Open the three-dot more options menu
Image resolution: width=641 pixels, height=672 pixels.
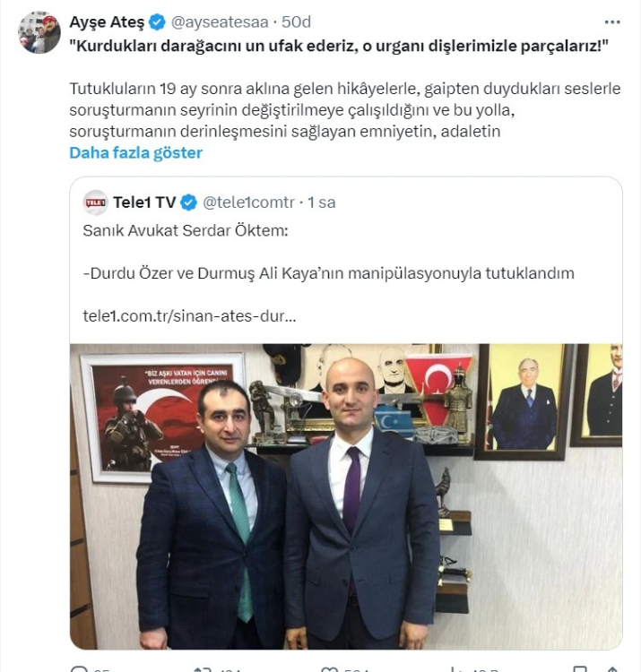click(x=612, y=22)
